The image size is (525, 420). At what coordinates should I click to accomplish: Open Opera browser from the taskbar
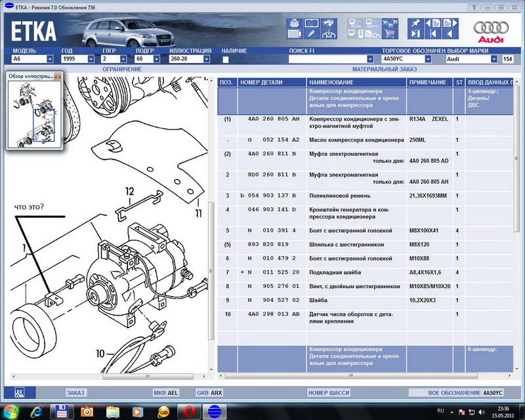tap(188, 411)
